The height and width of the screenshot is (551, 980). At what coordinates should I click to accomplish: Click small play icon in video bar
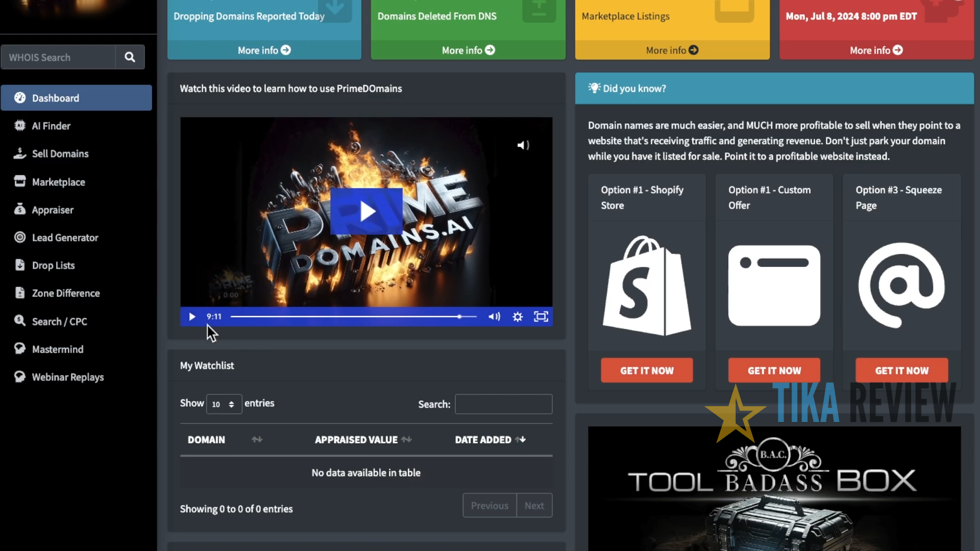click(192, 317)
